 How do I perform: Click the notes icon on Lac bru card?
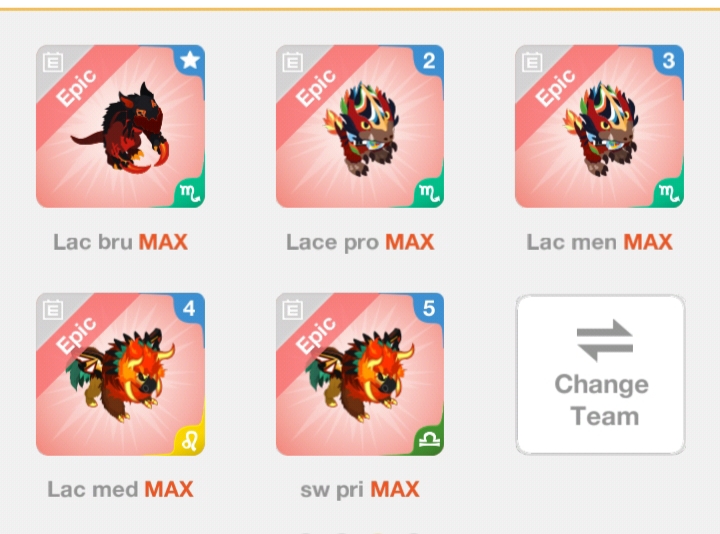point(53,62)
